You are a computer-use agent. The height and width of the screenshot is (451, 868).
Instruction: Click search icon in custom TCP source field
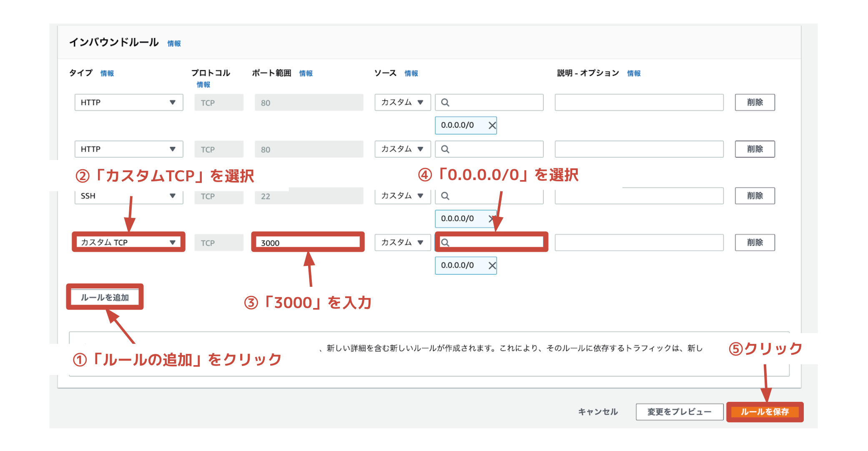point(445,243)
